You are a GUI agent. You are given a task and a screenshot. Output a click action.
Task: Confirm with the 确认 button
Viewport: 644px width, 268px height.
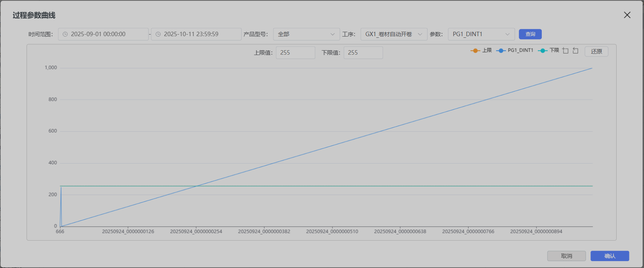click(x=609, y=256)
